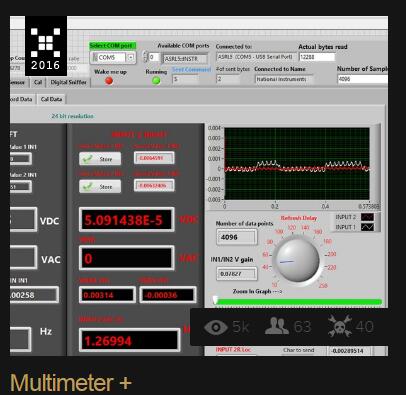Click the followers people icon
Viewport: 406px width, 395px height.
(x=277, y=326)
